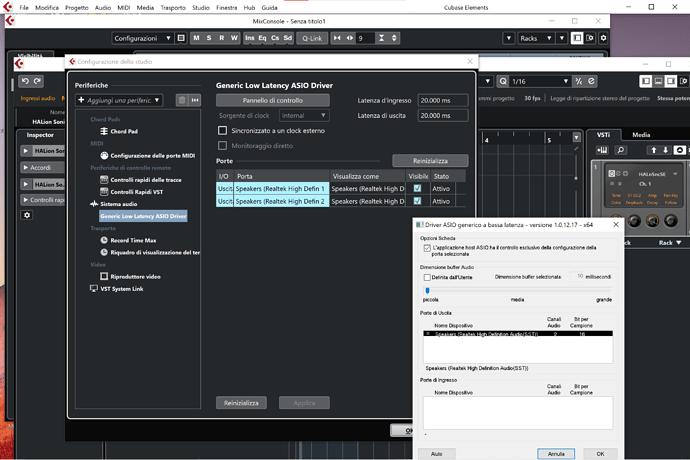Toggle MixConsole Solo (S) button
690x460 pixels.
point(209,38)
